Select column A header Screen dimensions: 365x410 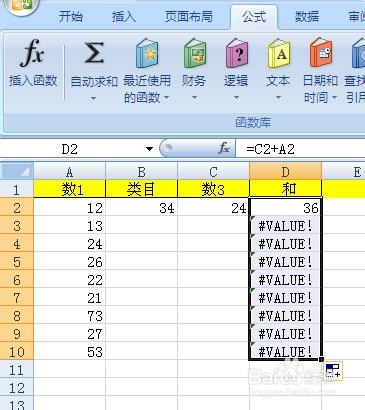tap(69, 171)
